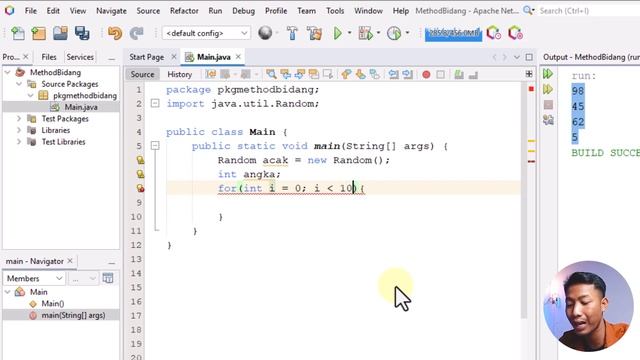Click the rightmost hexagon icon in main toolbar
Screen dimensions: 640x360
pyautogui.click(x=515, y=33)
